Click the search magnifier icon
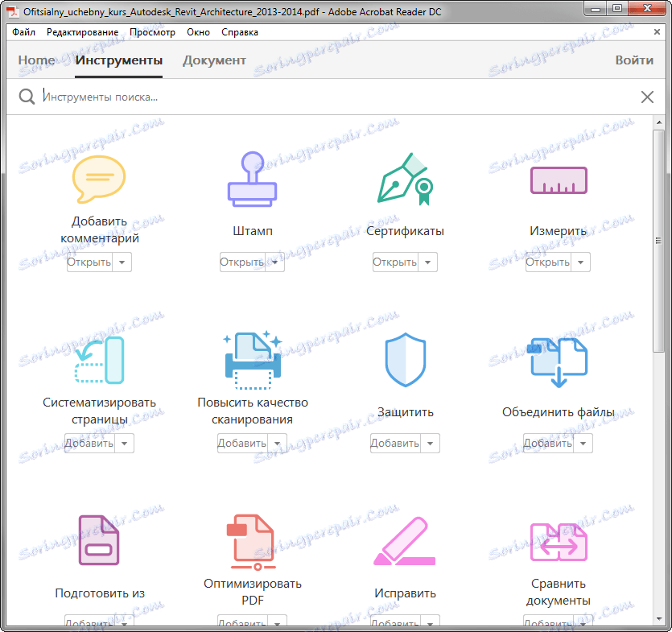Image resolution: width=672 pixels, height=632 pixels. [x=27, y=97]
